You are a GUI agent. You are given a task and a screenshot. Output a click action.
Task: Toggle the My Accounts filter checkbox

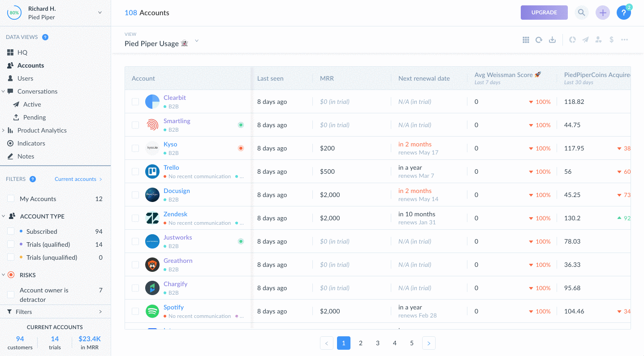[11, 199]
